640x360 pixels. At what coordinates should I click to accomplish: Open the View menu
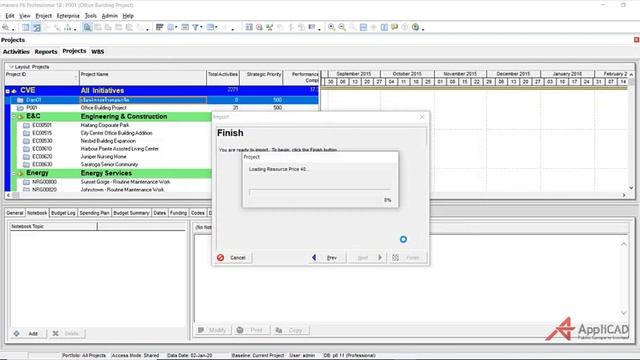click(x=25, y=16)
